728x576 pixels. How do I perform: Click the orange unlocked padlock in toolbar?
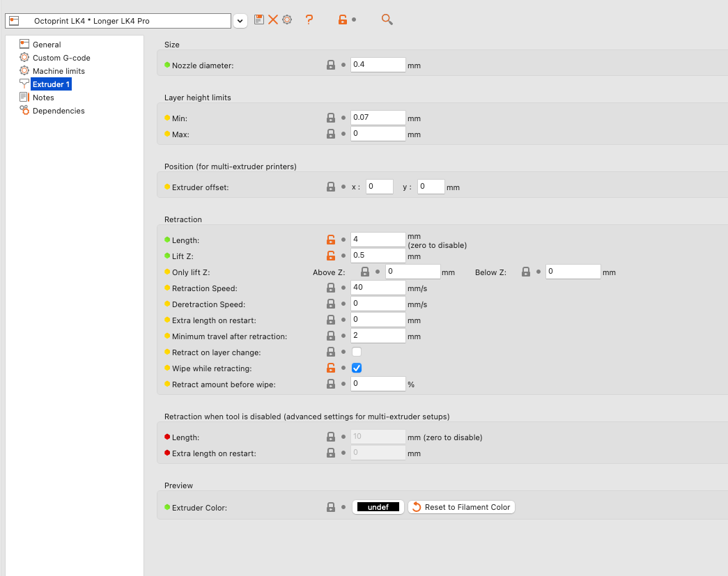pos(343,20)
